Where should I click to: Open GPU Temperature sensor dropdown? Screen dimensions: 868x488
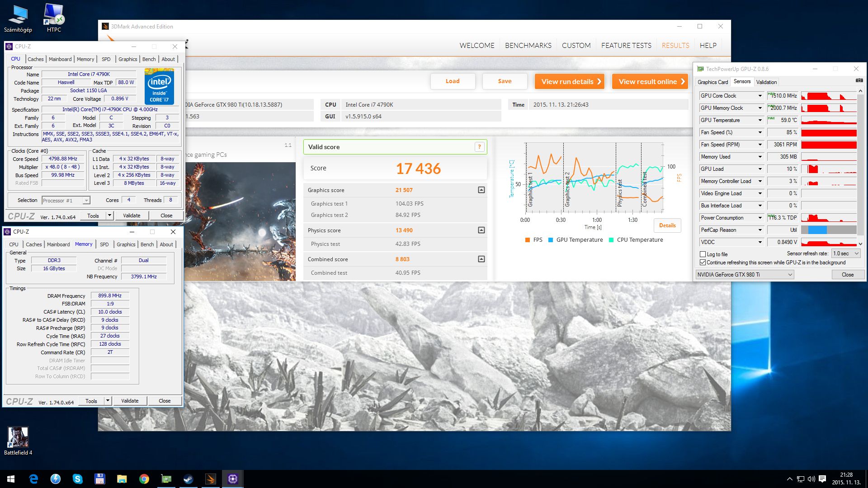click(x=760, y=120)
